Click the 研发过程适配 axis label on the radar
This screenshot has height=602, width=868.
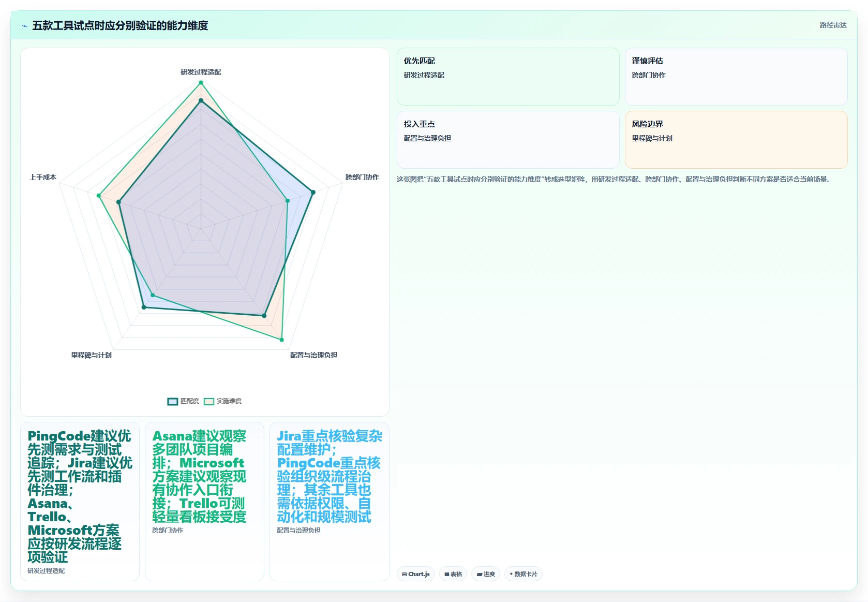click(x=201, y=72)
